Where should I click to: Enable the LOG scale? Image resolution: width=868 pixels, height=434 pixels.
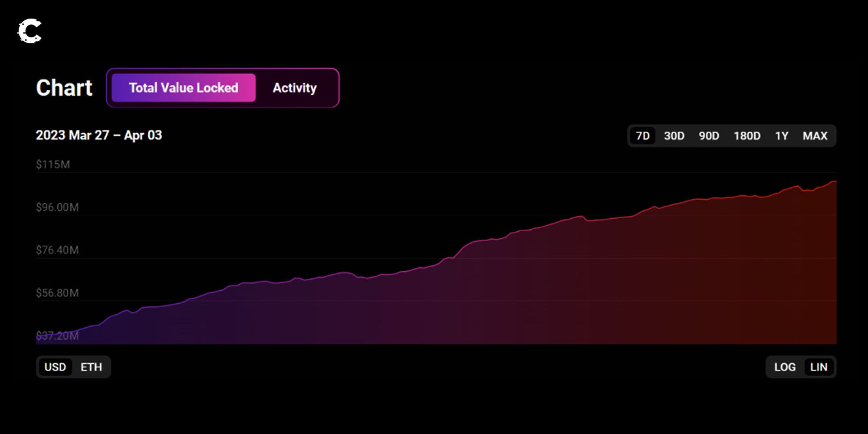point(785,367)
